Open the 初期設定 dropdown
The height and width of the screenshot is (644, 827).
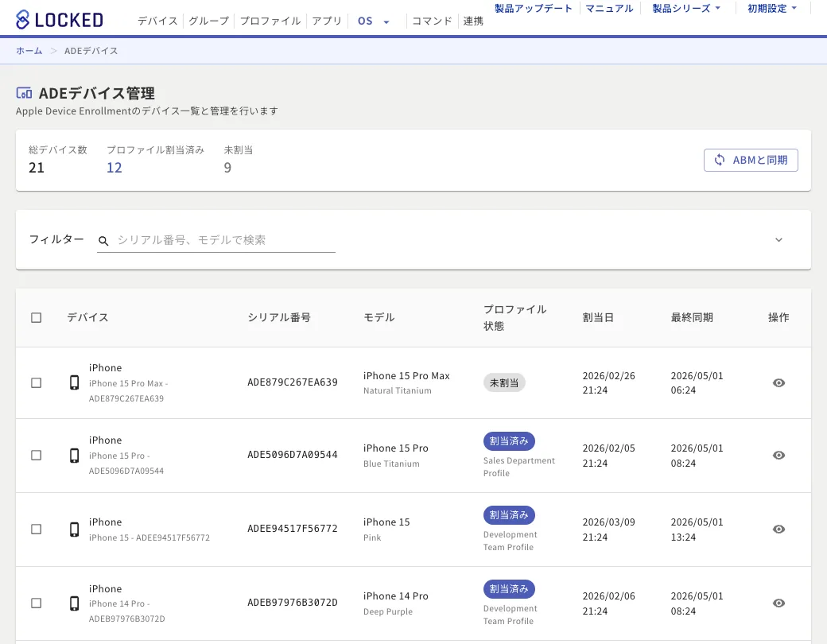point(772,9)
